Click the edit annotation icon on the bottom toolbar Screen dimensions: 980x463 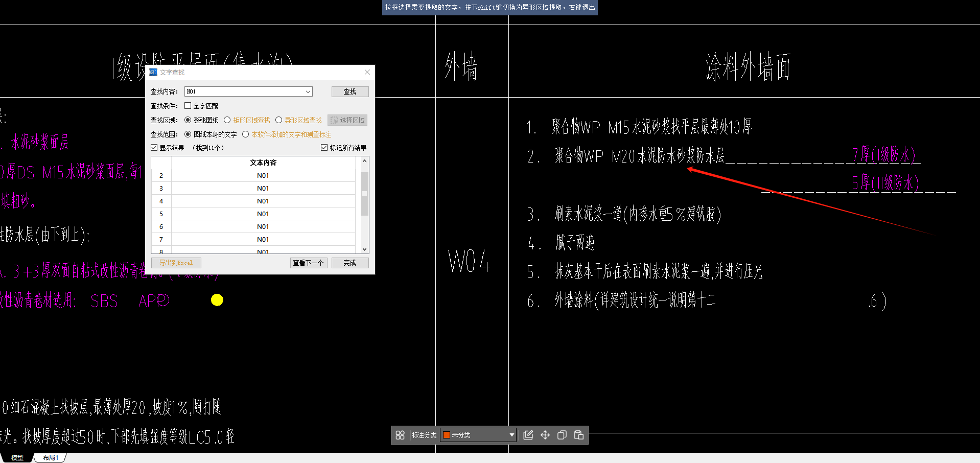pyautogui.click(x=528, y=435)
